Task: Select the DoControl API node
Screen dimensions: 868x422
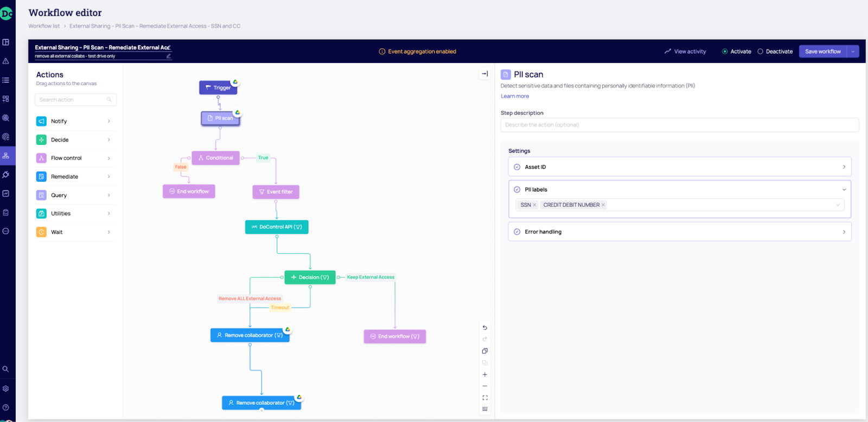Action: [277, 227]
